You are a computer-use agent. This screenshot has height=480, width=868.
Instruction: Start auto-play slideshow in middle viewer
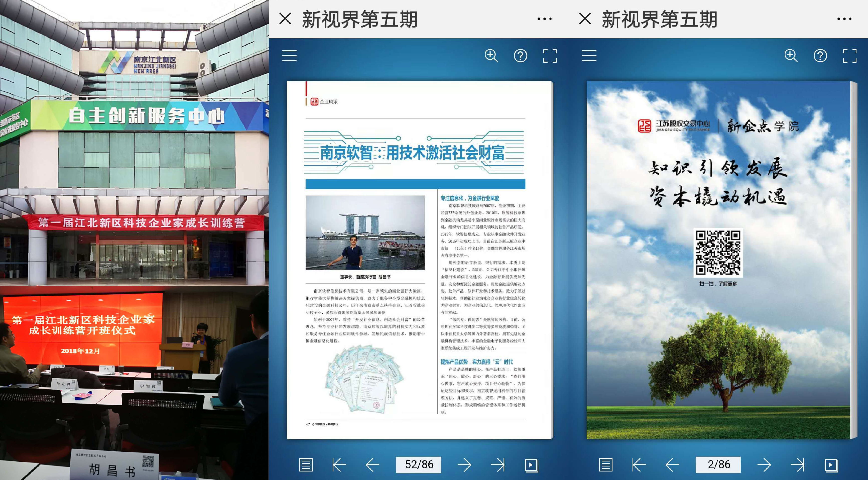pos(531,465)
